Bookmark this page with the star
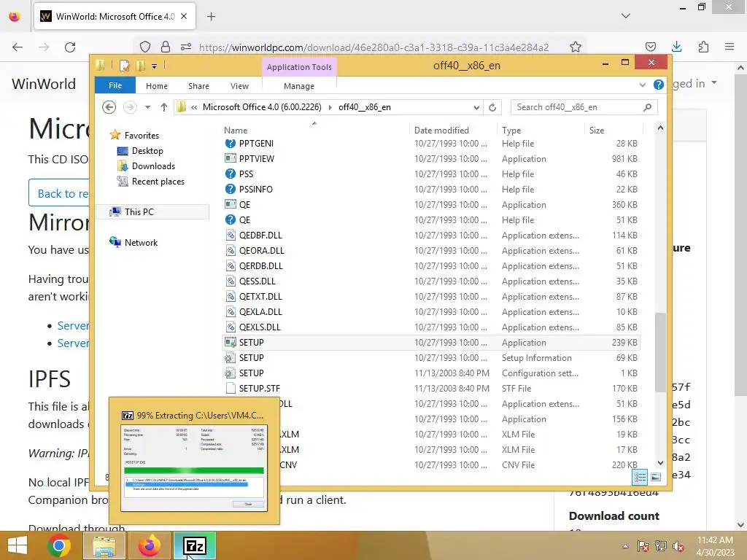The width and height of the screenshot is (747, 560). [576, 47]
